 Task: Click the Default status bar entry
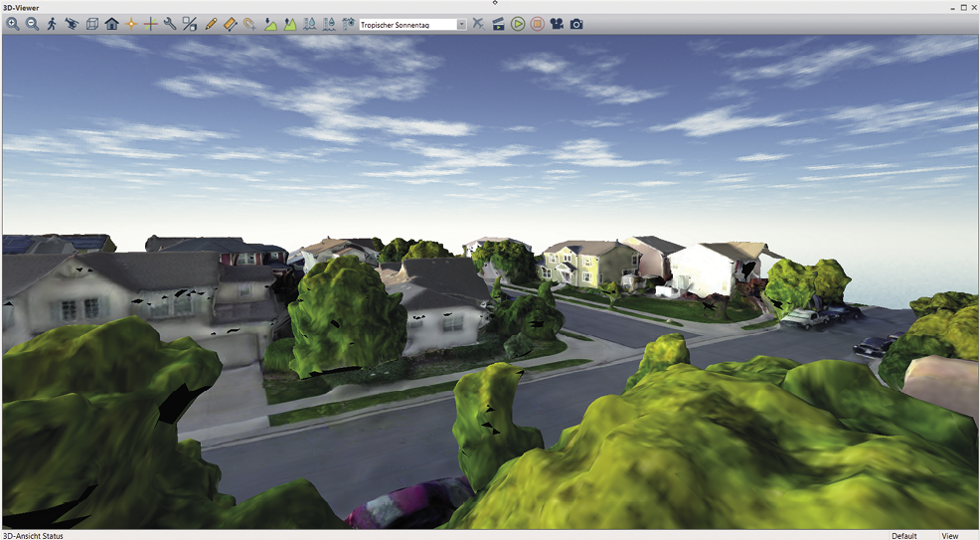pos(904,536)
